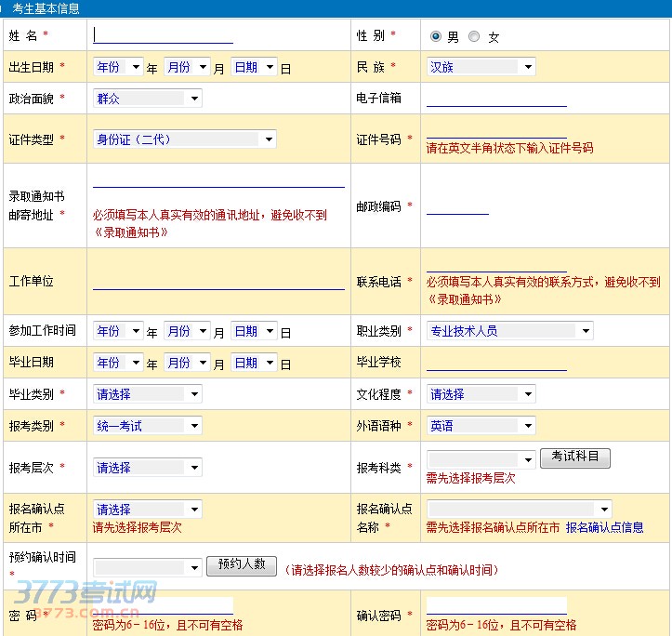This screenshot has height=636, width=672.
Task: Click the 证件号码 input field
Action: tap(495, 131)
